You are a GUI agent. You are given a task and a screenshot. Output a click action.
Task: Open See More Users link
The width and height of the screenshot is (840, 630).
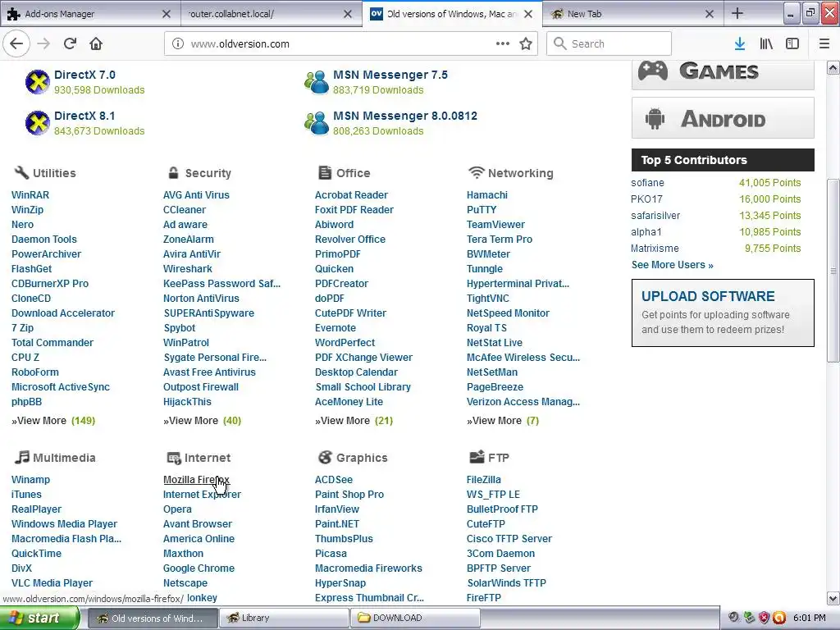[x=672, y=265]
